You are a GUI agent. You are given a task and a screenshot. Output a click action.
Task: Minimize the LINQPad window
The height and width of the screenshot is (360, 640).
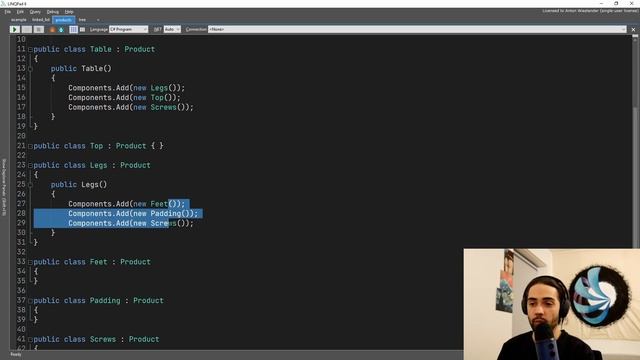(601, 3)
